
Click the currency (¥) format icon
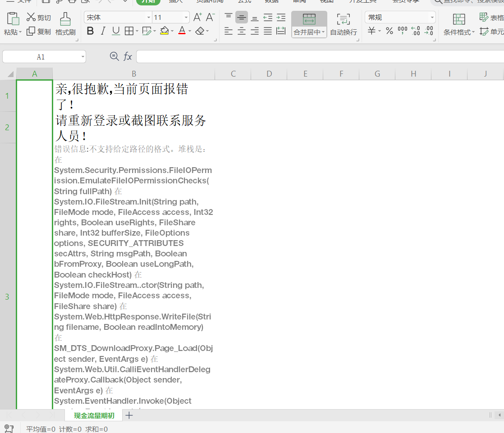[371, 31]
